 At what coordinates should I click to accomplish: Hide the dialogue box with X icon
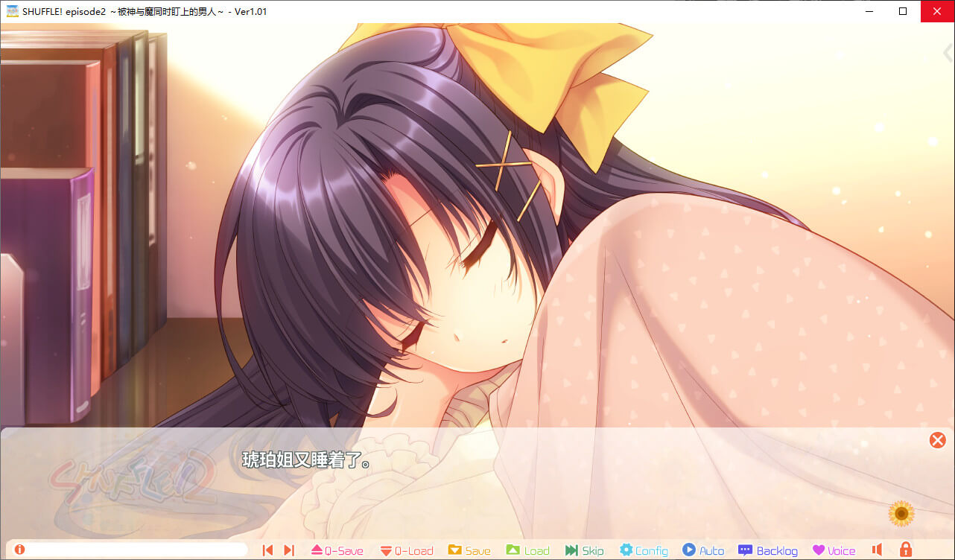(x=937, y=440)
